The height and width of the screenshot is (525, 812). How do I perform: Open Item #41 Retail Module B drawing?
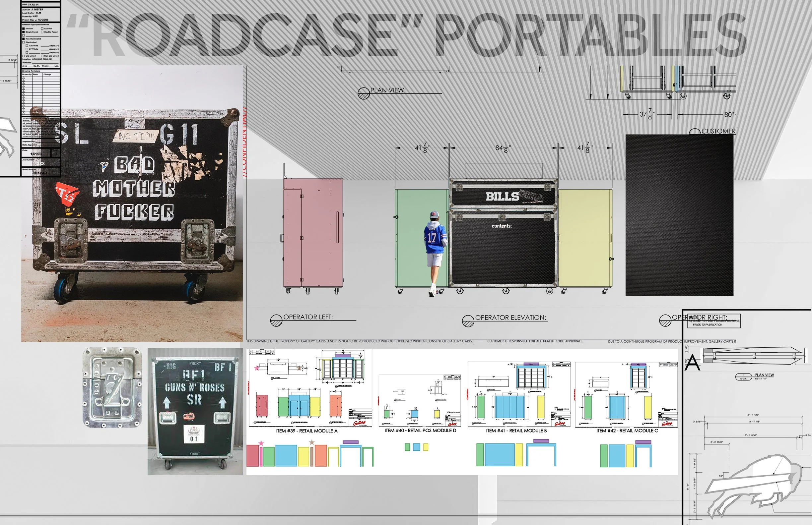[518, 394]
